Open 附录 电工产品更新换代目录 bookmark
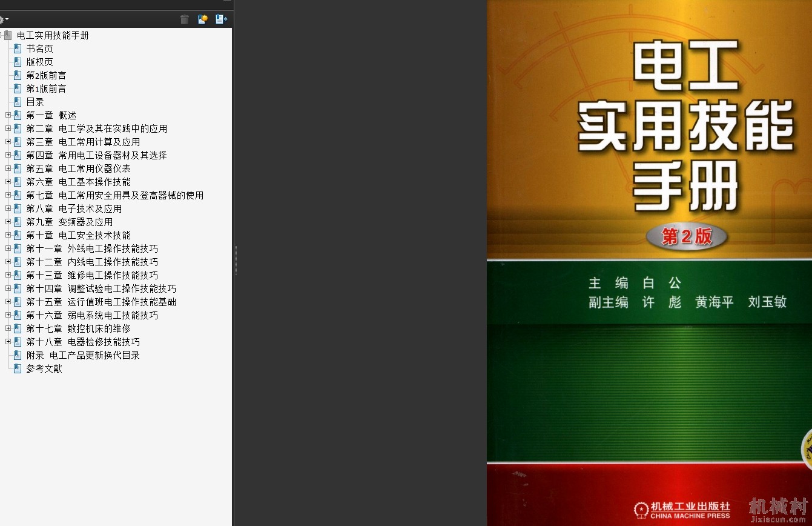The height and width of the screenshot is (526, 812). [83, 355]
